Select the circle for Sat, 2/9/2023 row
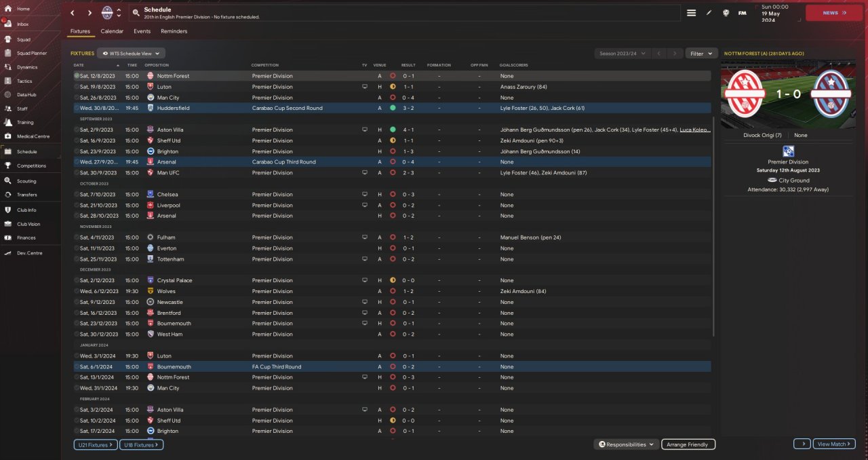 (x=77, y=130)
